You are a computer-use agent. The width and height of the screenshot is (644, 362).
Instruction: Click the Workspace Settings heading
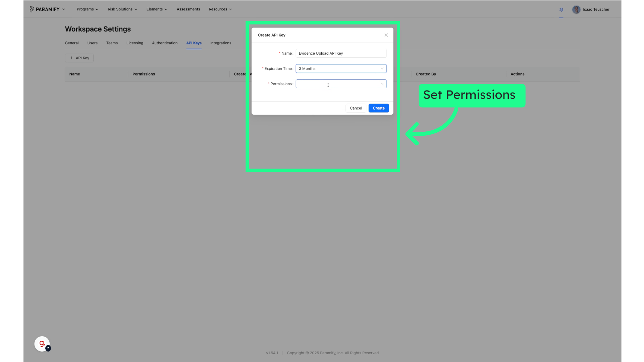tap(98, 29)
